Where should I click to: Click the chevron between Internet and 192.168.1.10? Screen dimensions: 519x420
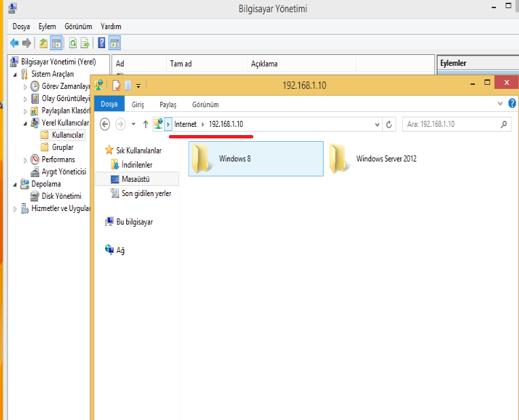tap(203, 124)
